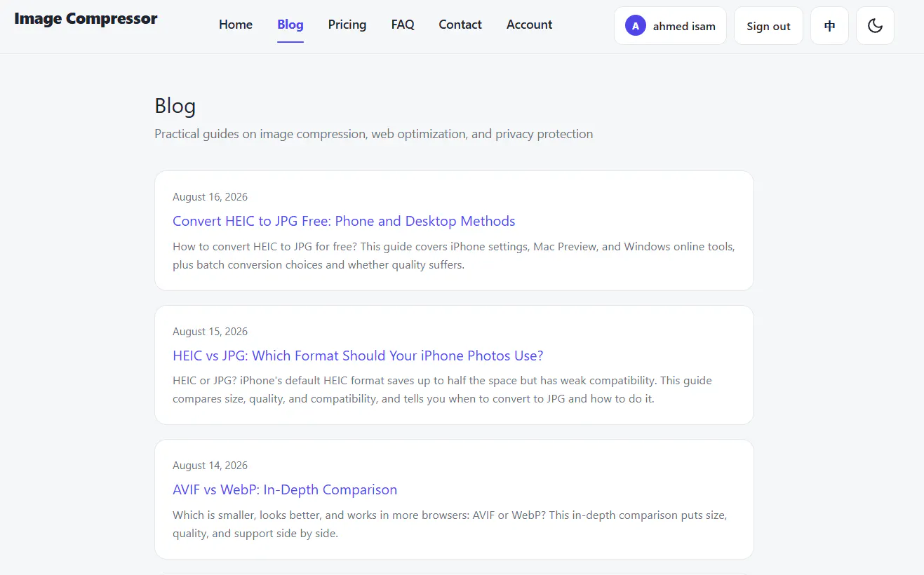Read the 'HEIC vs JPG' iPhone Photos article
The height and width of the screenshot is (575, 924).
358,356
